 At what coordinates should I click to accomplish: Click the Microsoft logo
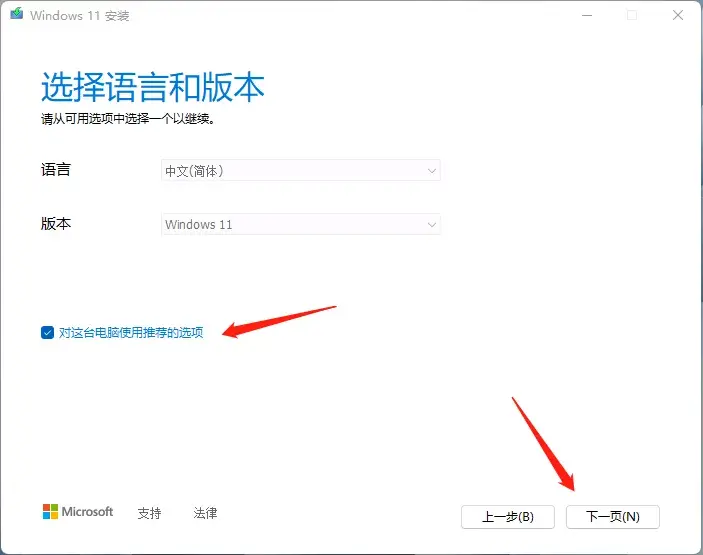click(78, 512)
